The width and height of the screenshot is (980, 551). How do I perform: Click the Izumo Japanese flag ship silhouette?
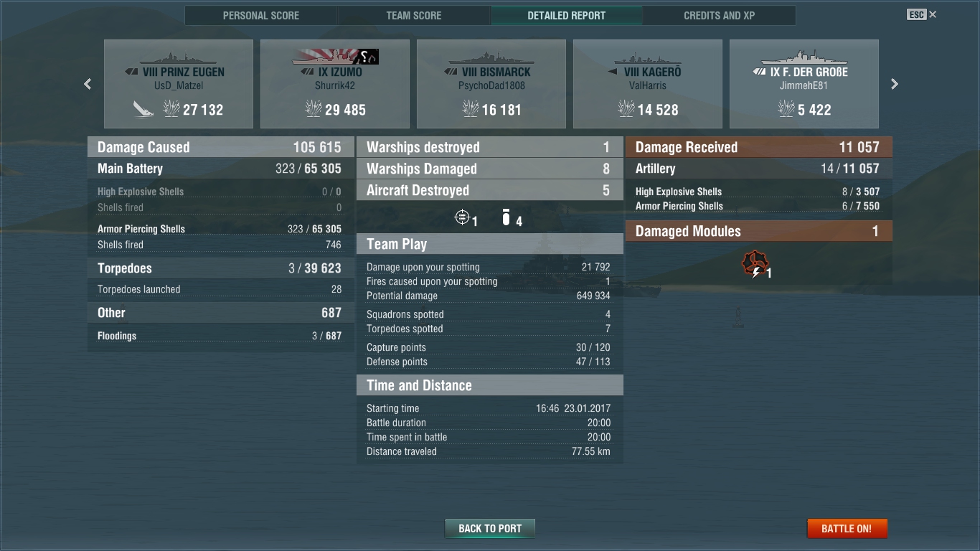pyautogui.click(x=335, y=57)
